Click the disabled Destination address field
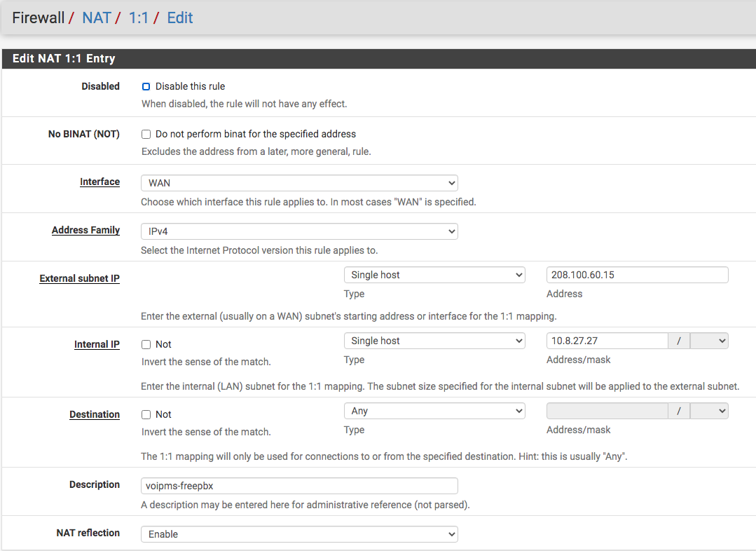Viewport: 756px width, 551px height. (x=607, y=411)
